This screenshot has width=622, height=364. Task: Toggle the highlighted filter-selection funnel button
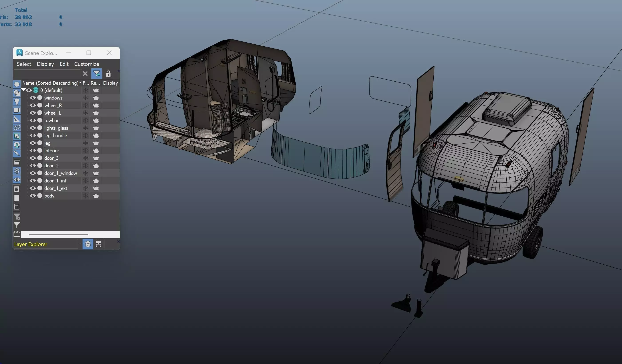(97, 74)
